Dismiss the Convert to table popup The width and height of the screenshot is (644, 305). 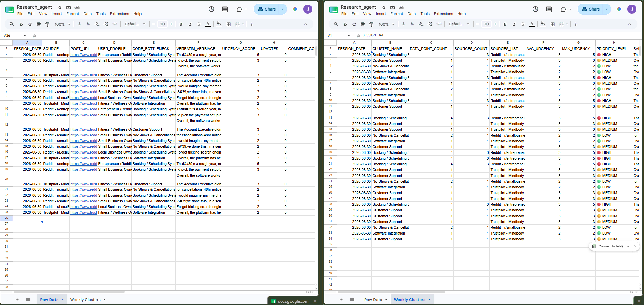coord(635,246)
